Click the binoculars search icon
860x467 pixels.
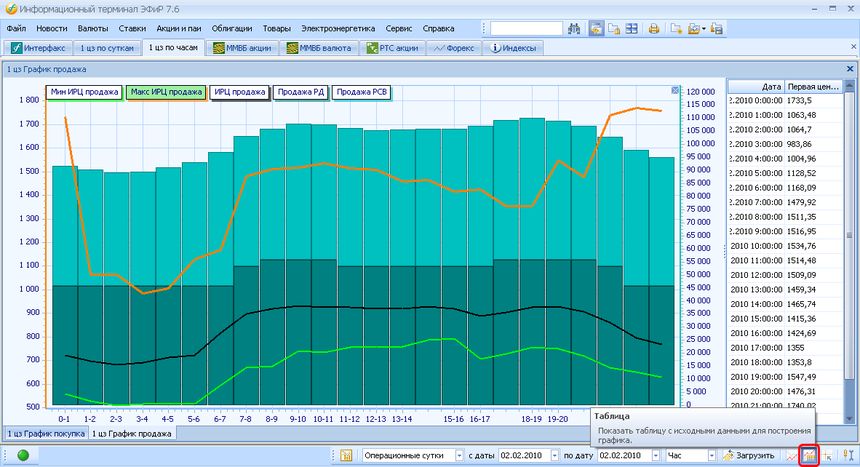574,28
